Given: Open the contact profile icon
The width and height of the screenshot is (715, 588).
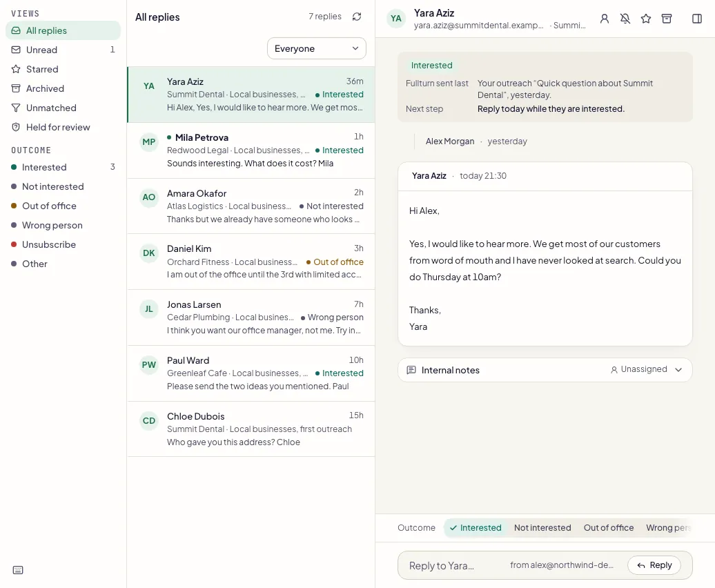Looking at the screenshot, I should pyautogui.click(x=604, y=19).
